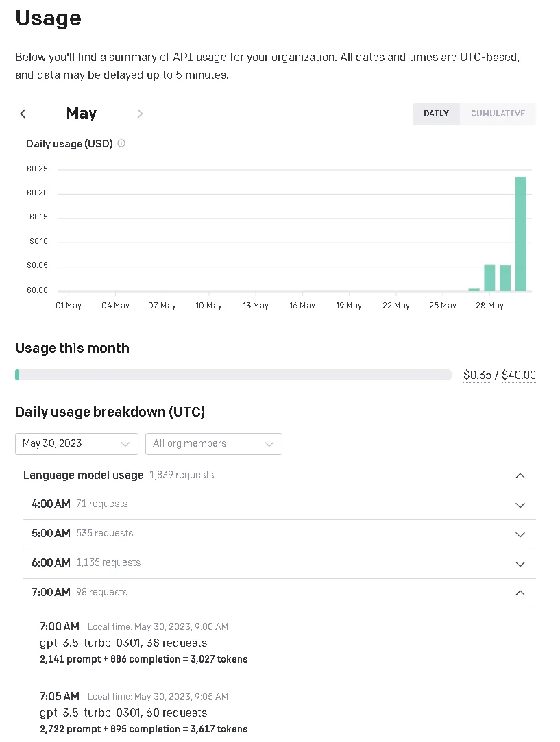560x742 pixels.
Task: Open info icon beside Daily usage (USD)
Action: pos(121,143)
